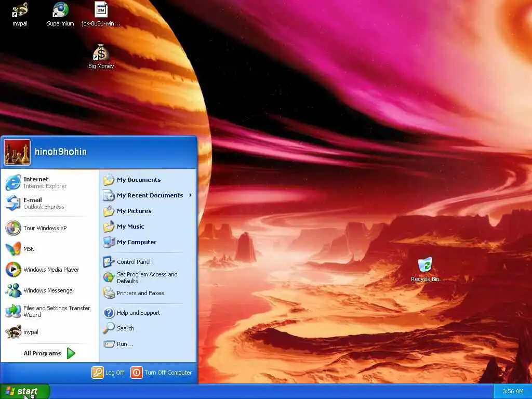Select the Windows Media Player label
Viewport: 532px width, 399px height.
(x=51, y=270)
